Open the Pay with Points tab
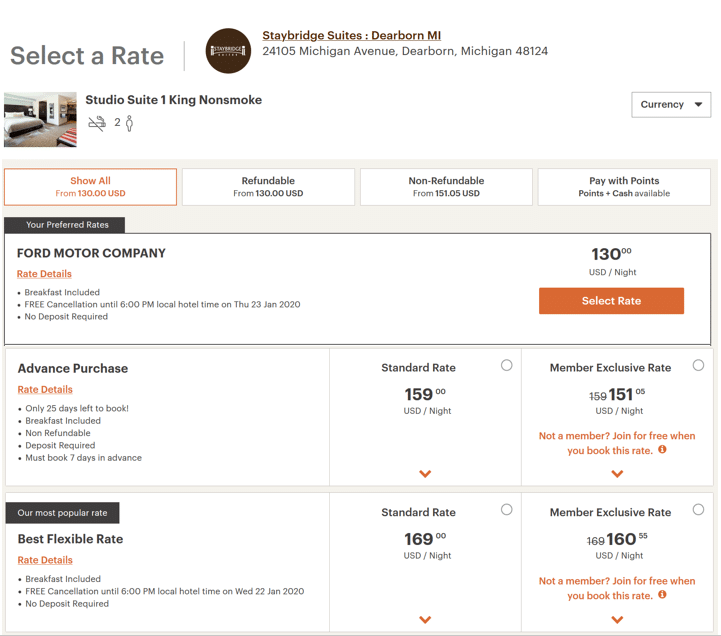The image size is (721, 636). [624, 187]
